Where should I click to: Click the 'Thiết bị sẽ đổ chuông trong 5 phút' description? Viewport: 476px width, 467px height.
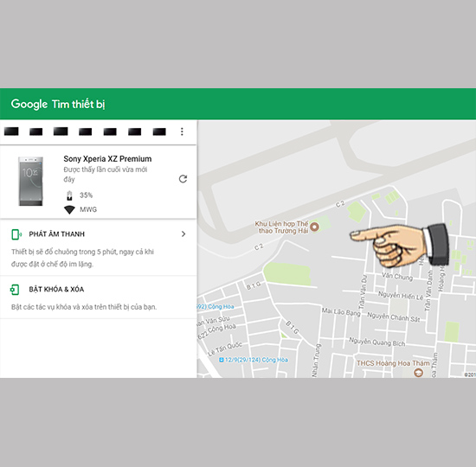[82, 258]
